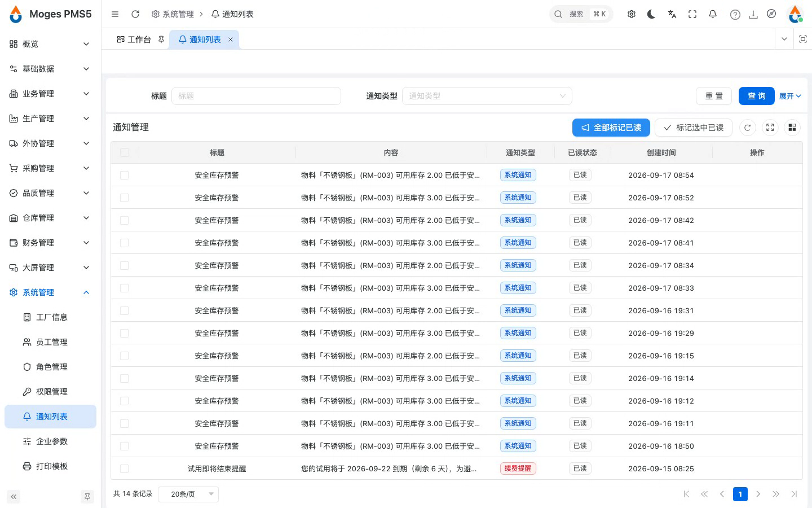The width and height of the screenshot is (812, 508).
Task: Open the notification bell in header
Action: (713, 14)
